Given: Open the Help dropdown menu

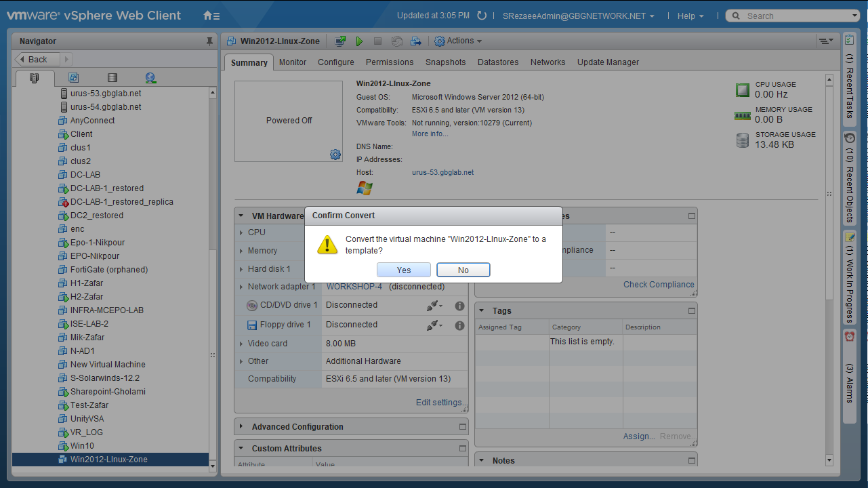Looking at the screenshot, I should 690,16.
